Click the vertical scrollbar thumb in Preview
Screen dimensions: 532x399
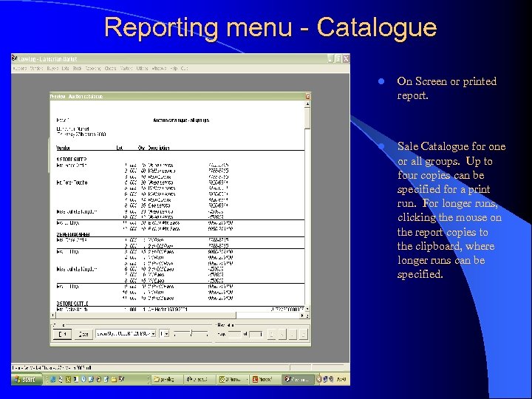point(307,118)
